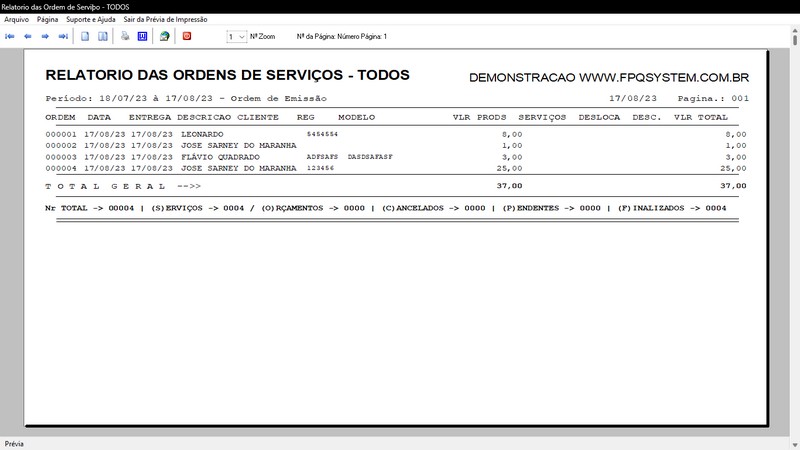This screenshot has width=800, height=450.
Task: Click the (P)ENDENTES -> 0000 count
Action: [552, 208]
